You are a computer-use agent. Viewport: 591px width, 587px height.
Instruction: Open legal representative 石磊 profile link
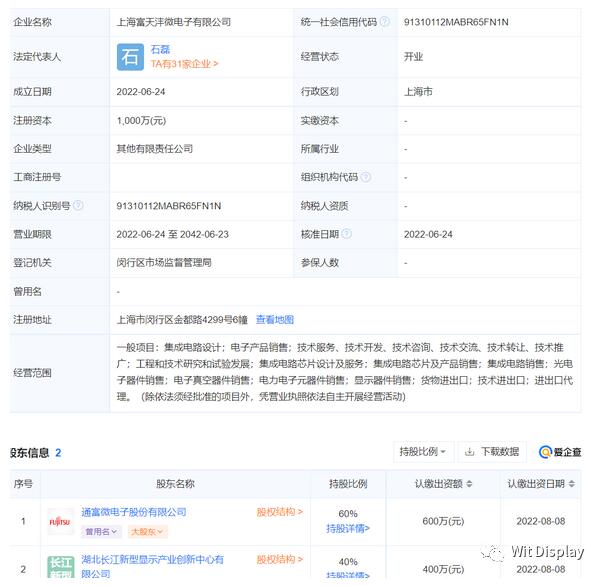pyautogui.click(x=160, y=49)
